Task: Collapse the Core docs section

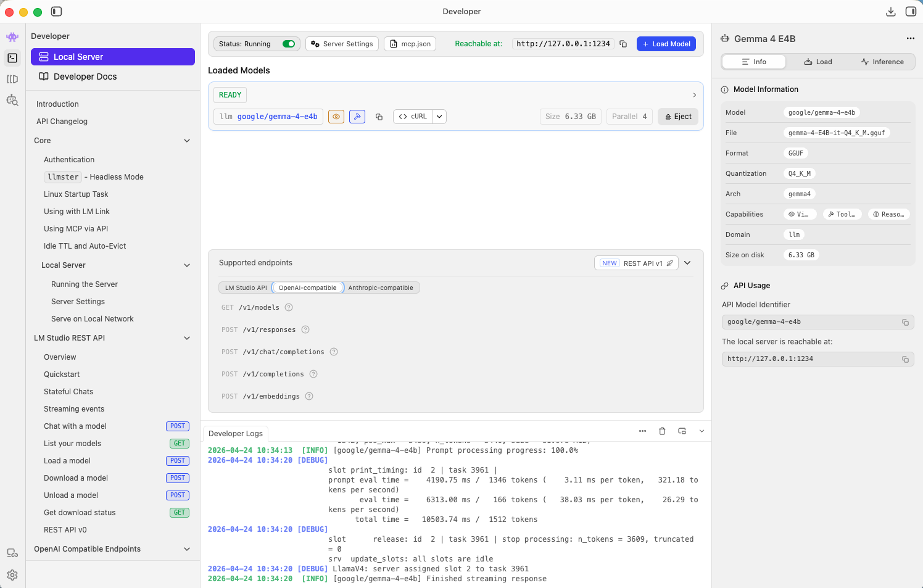Action: pyautogui.click(x=187, y=141)
